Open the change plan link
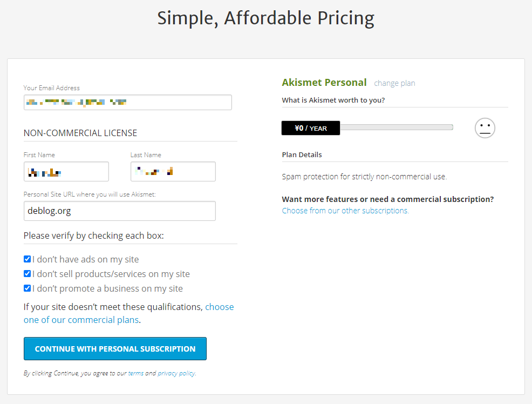The image size is (532, 404). 394,83
